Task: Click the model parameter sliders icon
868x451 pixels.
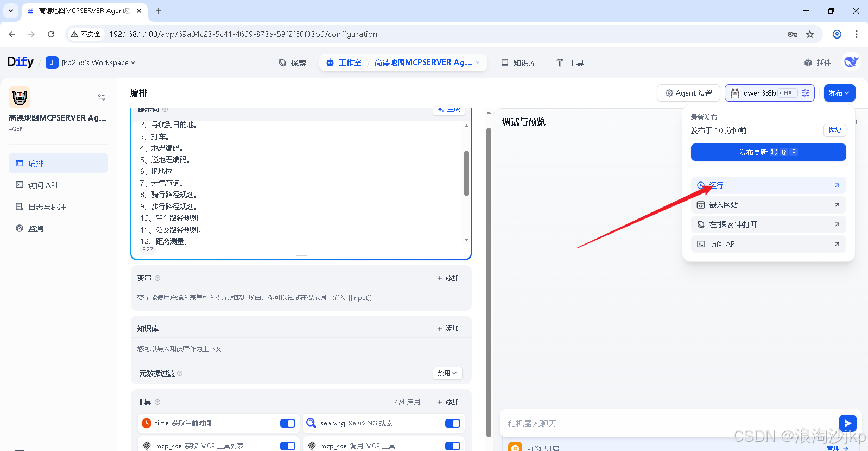Action: tap(806, 93)
